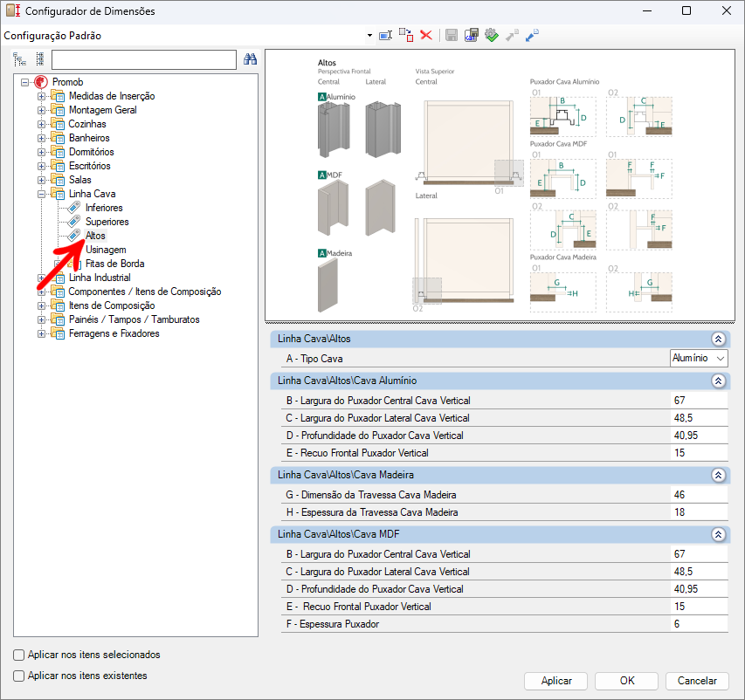Collapse the 'Linha Cava\Altos\Cava Madeira' section
745x700 pixels.
pyautogui.click(x=718, y=476)
